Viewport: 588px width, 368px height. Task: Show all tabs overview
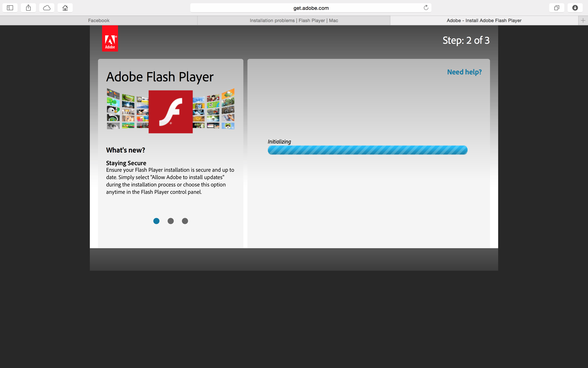tap(557, 8)
